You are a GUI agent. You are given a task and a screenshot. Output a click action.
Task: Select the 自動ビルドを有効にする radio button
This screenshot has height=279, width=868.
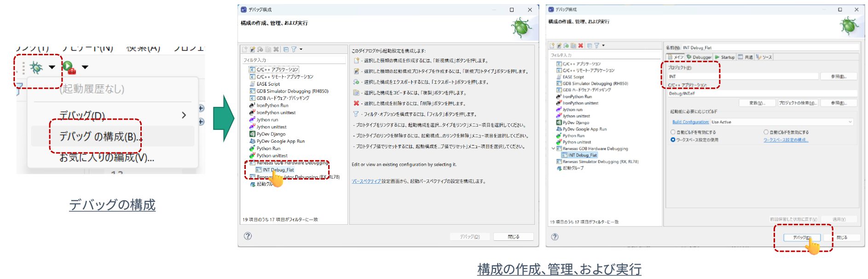(673, 132)
